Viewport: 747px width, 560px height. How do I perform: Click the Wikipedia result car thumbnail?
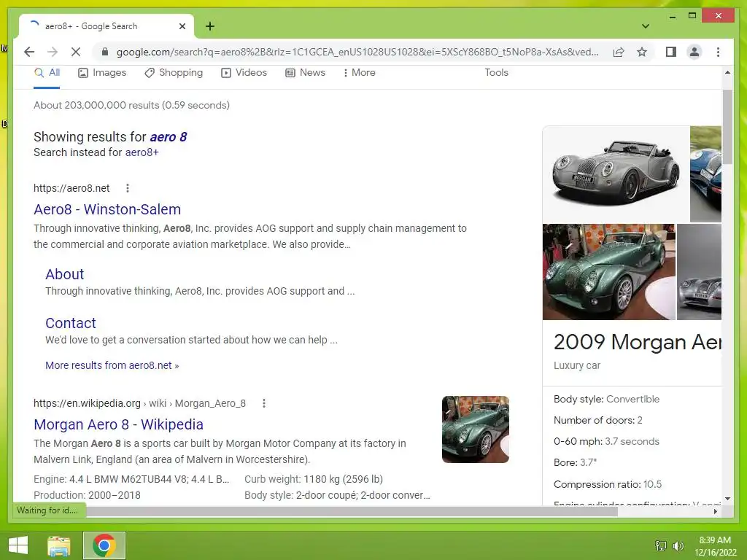point(476,429)
